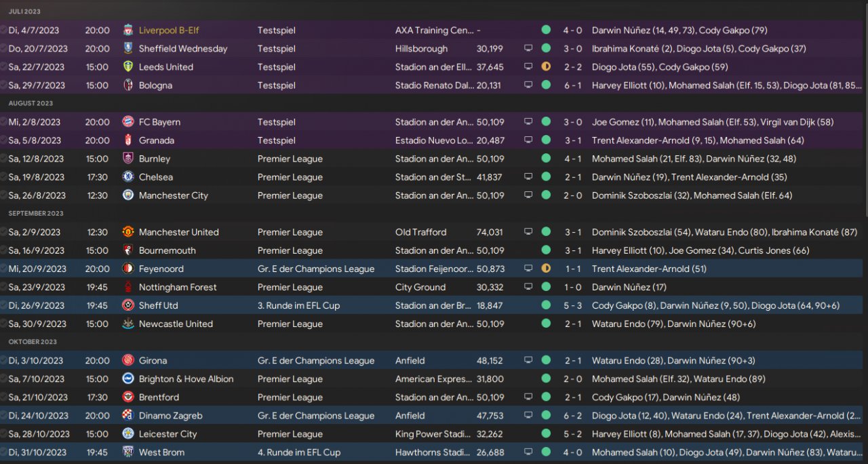Viewport: 868px width, 464px height.
Task: Open the 6 - 1 result against Bologna
Action: pos(572,85)
